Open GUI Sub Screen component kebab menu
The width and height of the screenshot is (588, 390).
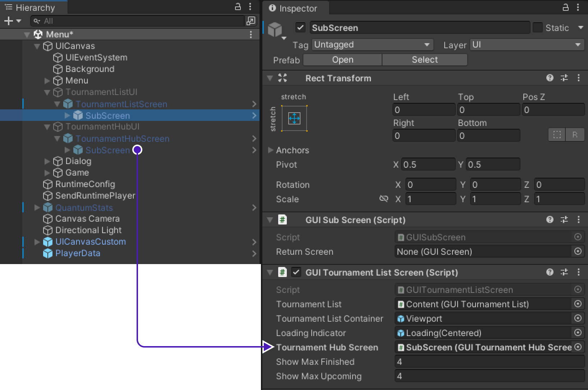pyautogui.click(x=579, y=220)
